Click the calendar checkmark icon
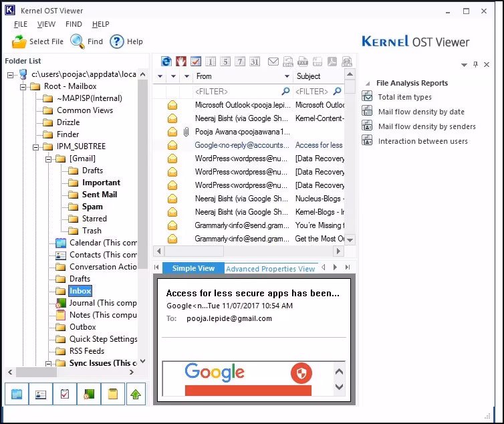Image resolution: width=504 pixels, height=424 pixels. pyautogui.click(x=196, y=61)
